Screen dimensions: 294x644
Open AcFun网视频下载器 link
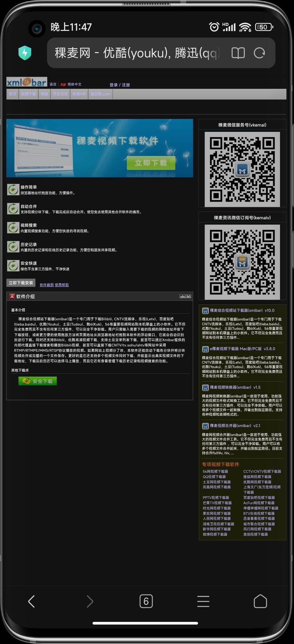(259, 503)
